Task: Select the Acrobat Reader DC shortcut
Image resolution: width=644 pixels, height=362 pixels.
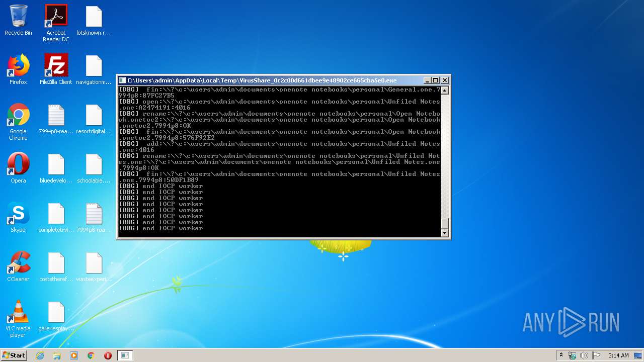Action: (x=56, y=24)
